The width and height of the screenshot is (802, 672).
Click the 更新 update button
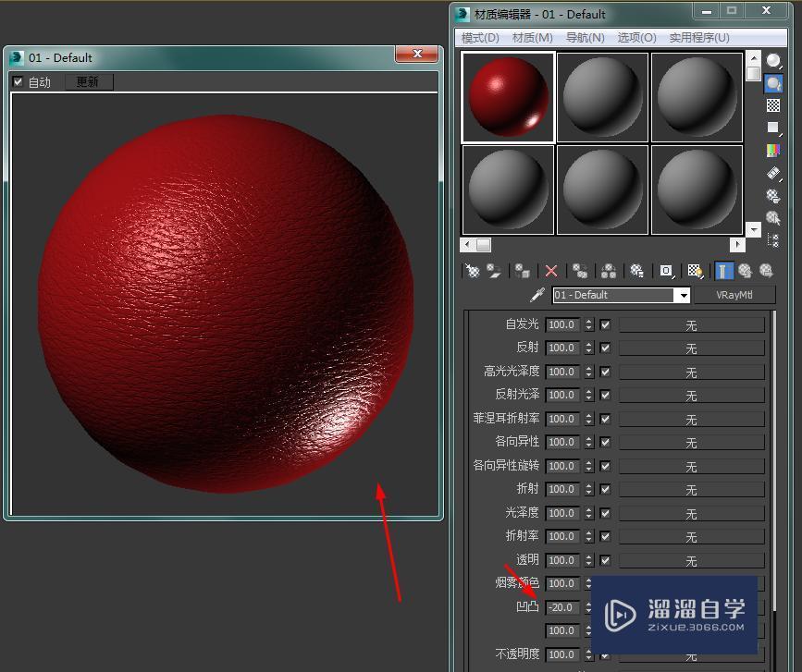[88, 81]
